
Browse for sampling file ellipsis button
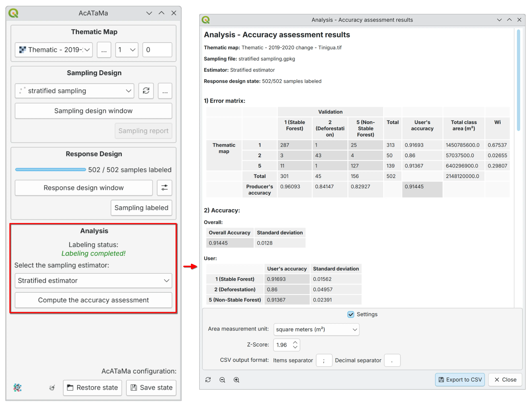(165, 91)
